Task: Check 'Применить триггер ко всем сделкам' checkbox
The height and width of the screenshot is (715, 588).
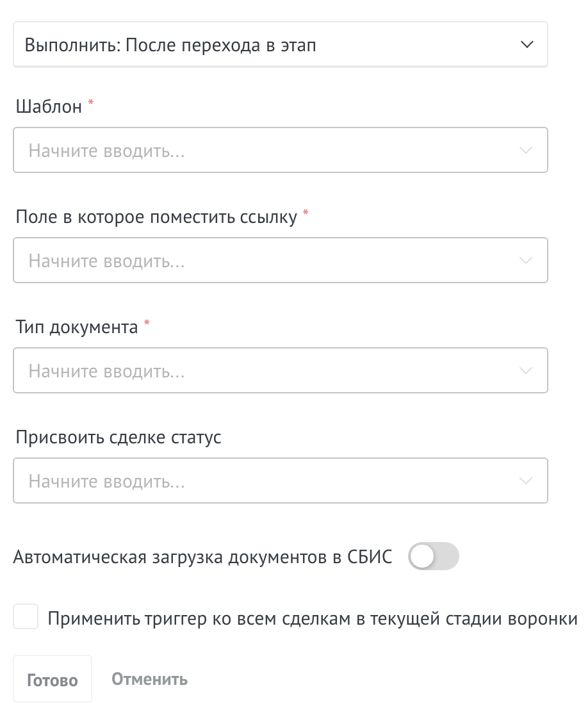Action: (26, 616)
